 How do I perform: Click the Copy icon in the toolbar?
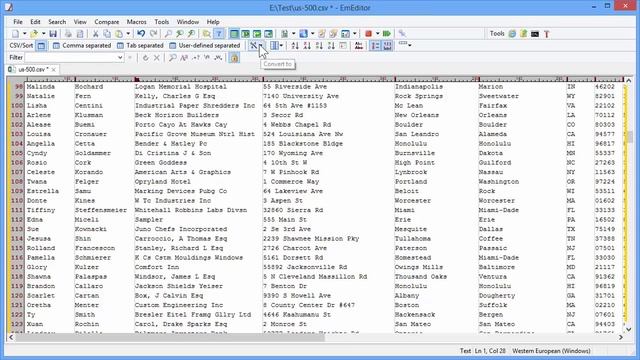[x=107, y=34]
